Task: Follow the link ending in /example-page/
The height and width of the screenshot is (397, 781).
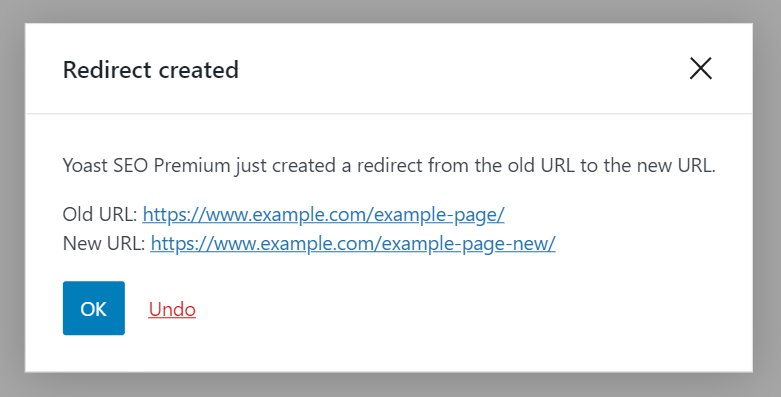Action: 323,215
